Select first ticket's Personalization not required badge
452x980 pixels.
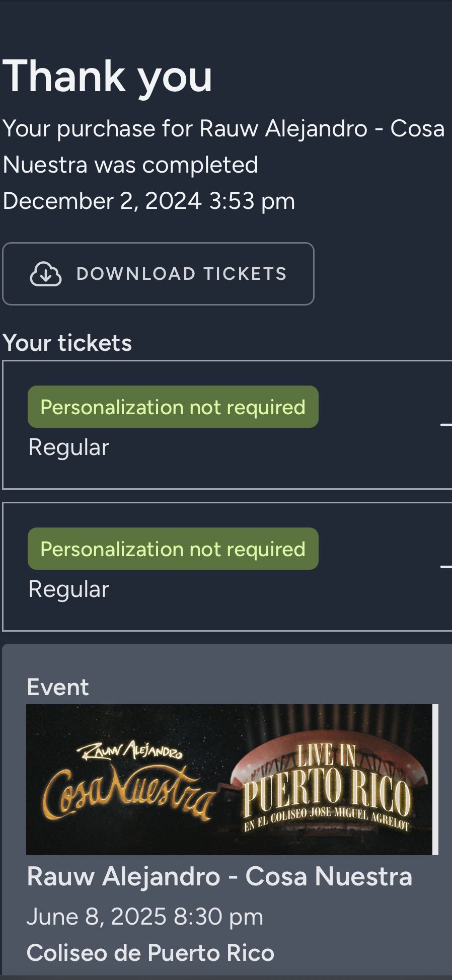(173, 407)
